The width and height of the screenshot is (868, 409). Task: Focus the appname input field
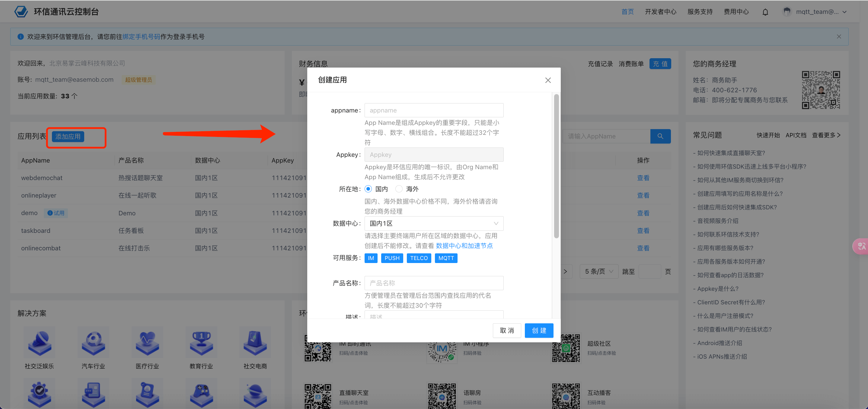point(434,110)
